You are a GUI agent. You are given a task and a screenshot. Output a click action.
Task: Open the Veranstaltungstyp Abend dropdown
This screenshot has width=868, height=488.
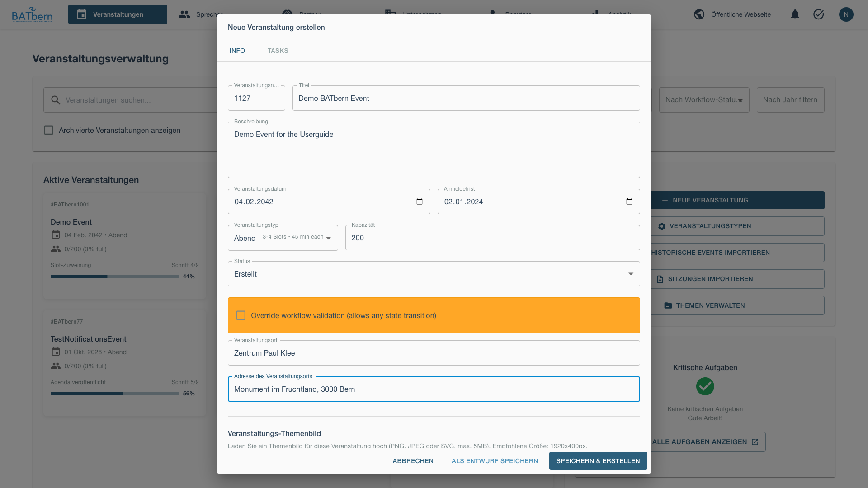point(283,238)
